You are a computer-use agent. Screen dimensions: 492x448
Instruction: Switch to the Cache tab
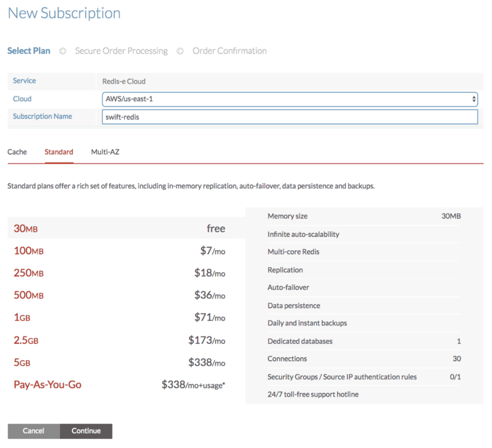(17, 152)
